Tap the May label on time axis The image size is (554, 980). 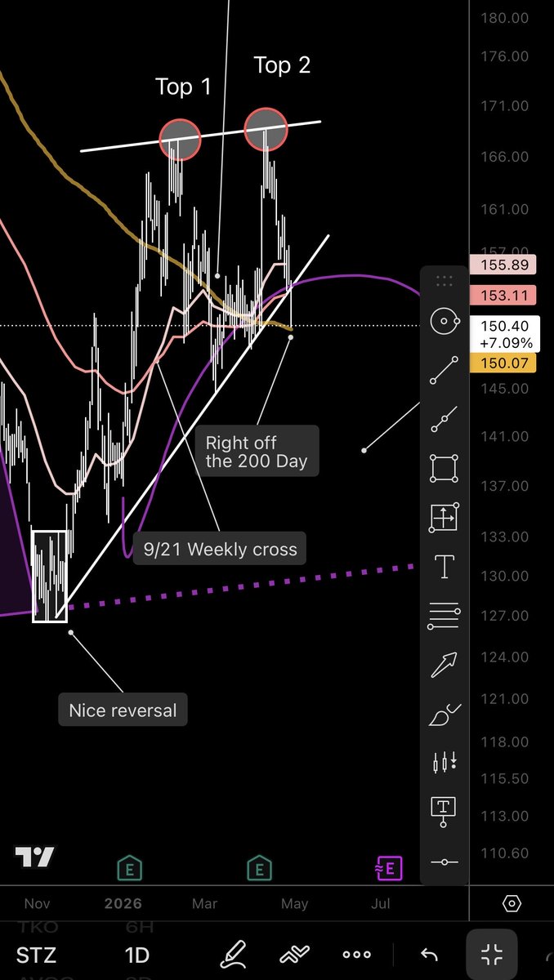tap(294, 904)
